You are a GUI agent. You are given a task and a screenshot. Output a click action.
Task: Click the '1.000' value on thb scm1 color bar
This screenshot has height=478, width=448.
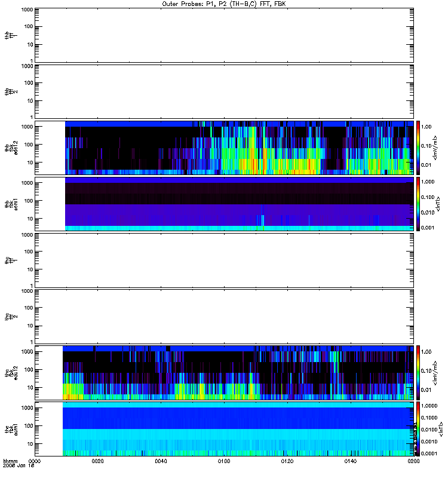tap(428, 182)
